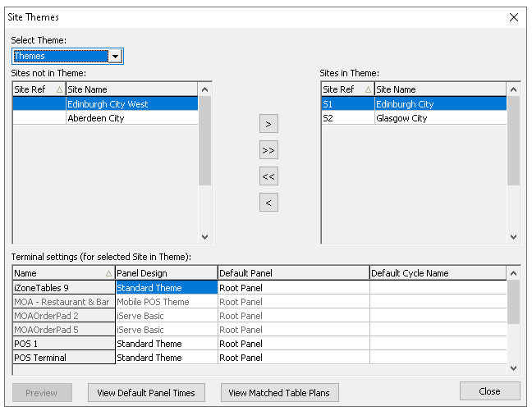Click the double left arrow remove-all button
Viewport: 532px width, 411px height.
268,176
